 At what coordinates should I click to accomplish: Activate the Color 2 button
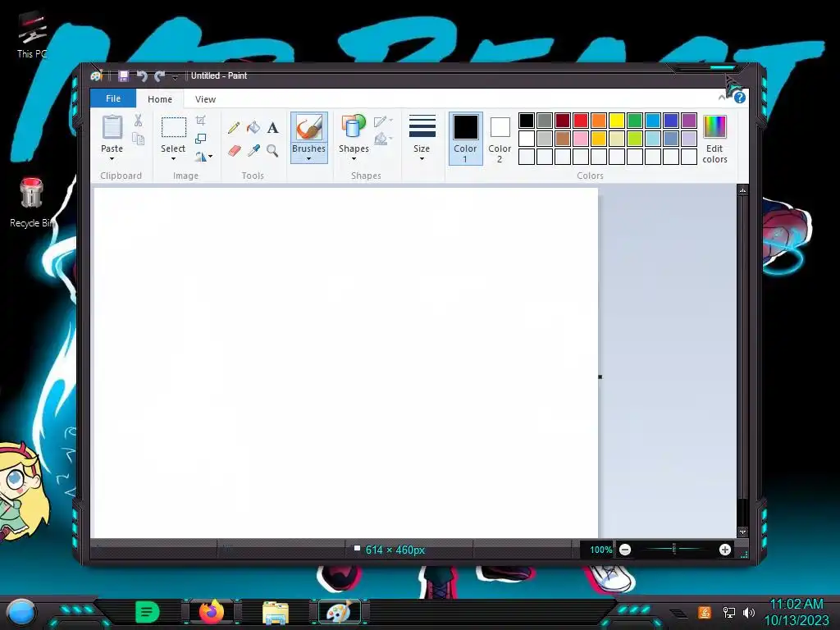(500, 138)
